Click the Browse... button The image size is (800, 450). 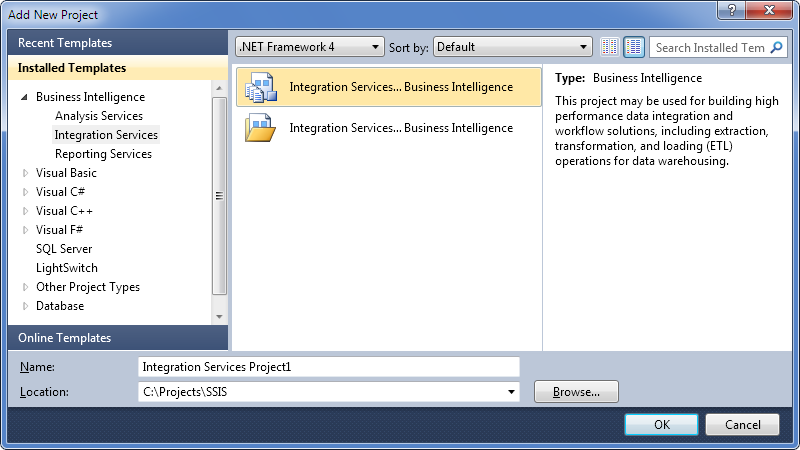click(576, 392)
